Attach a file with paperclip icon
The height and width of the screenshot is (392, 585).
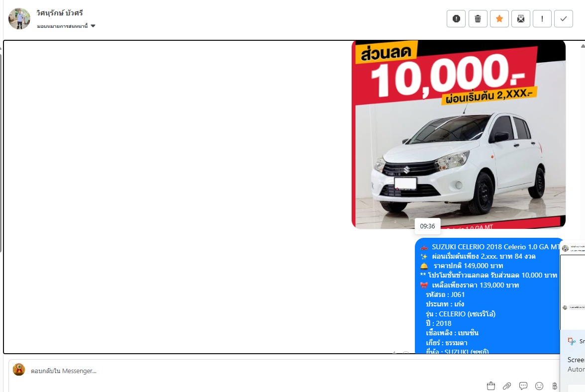click(506, 386)
